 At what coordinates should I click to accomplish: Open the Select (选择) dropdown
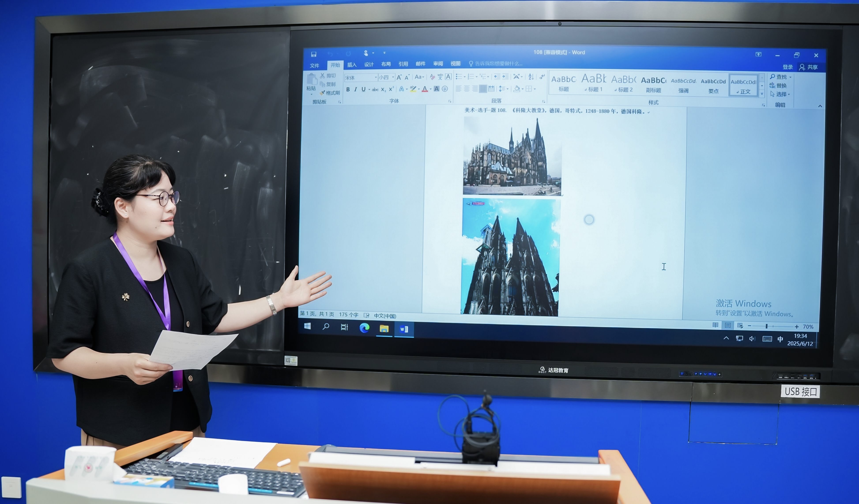click(780, 94)
